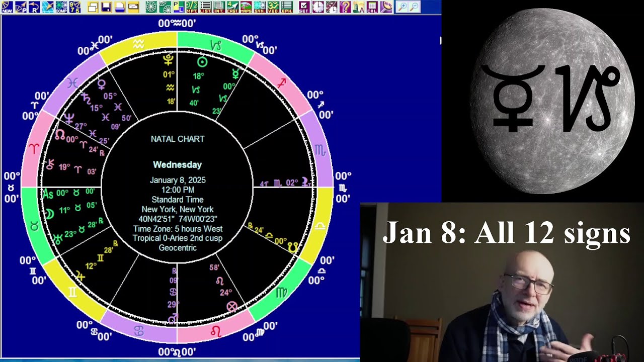The width and height of the screenshot is (644, 362).
Task: Zoom out with minus magnifier
Action: tap(414, 7)
